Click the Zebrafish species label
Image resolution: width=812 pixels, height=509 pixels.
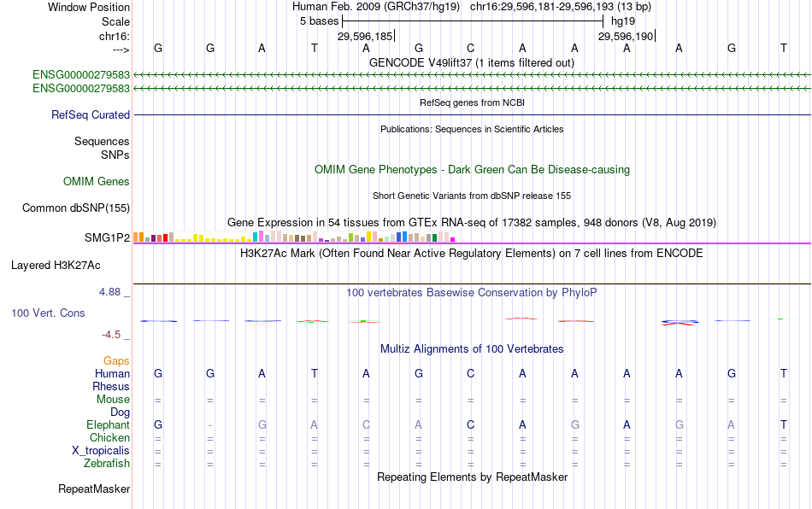click(107, 464)
